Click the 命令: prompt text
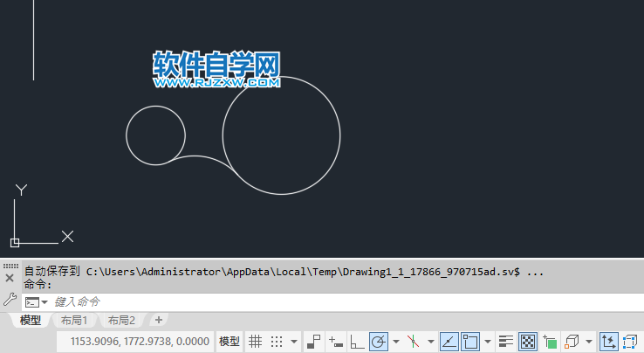Screen dimensions: 644x353 (38, 284)
